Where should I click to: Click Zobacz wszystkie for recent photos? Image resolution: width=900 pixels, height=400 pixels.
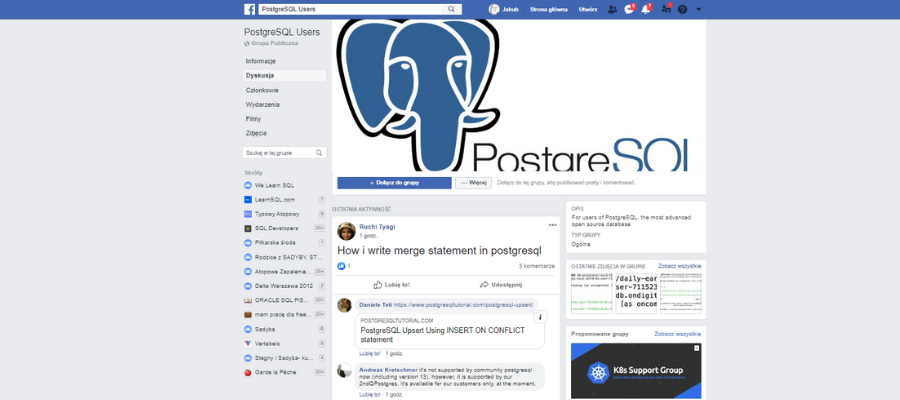(680, 266)
